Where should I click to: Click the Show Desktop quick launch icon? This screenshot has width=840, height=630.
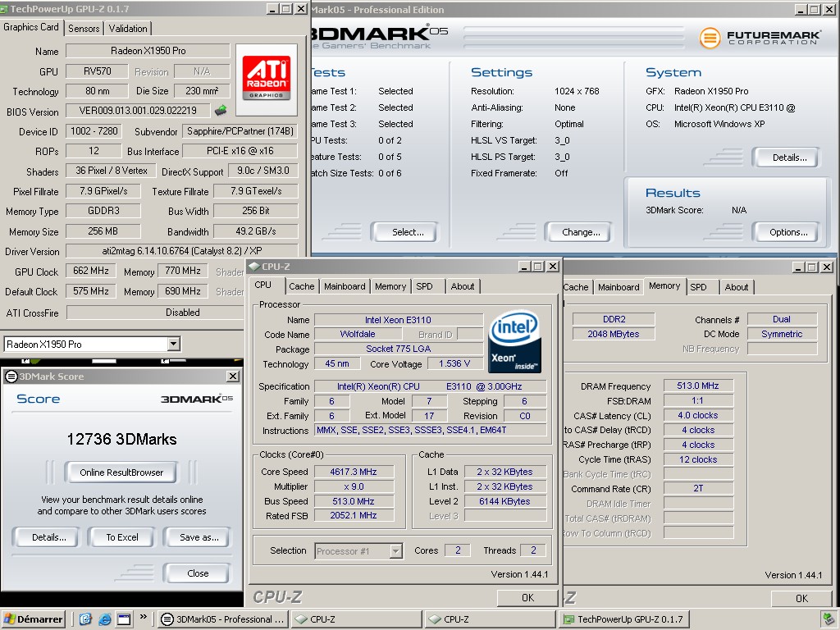[x=85, y=619]
